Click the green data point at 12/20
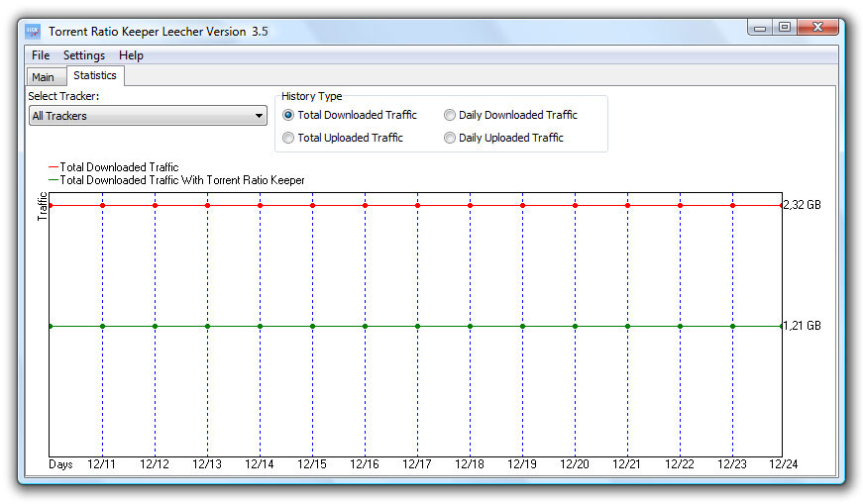 click(x=575, y=327)
